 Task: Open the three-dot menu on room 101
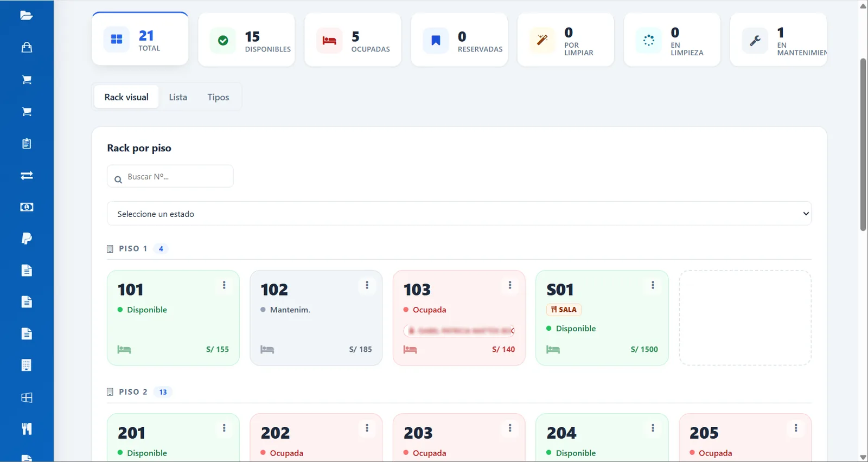click(x=224, y=285)
